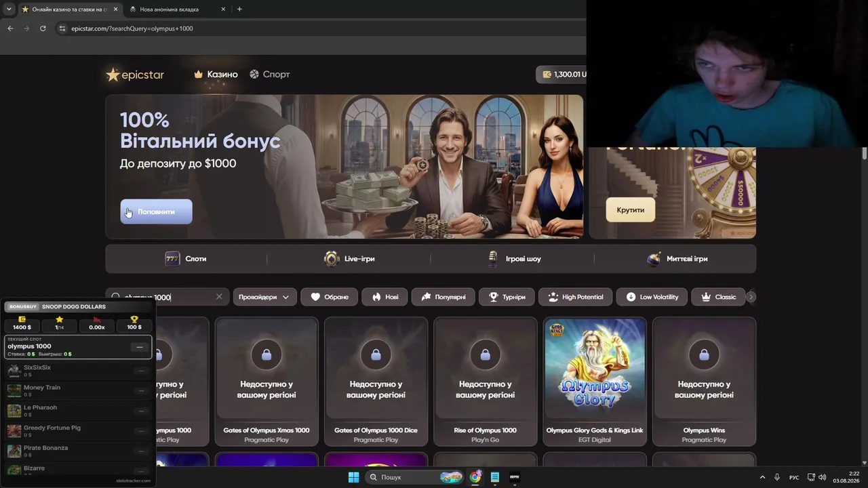Click the epicstar logo
This screenshot has width=868, height=488.
pyautogui.click(x=135, y=75)
